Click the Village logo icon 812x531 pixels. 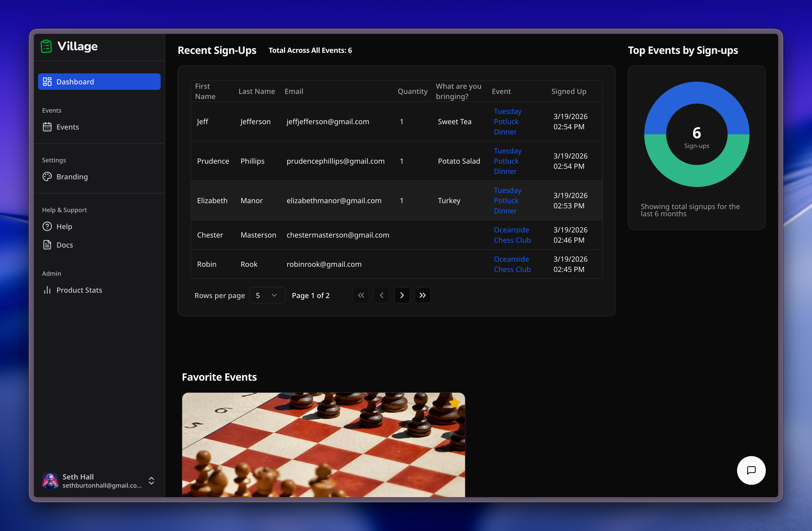[46, 46]
